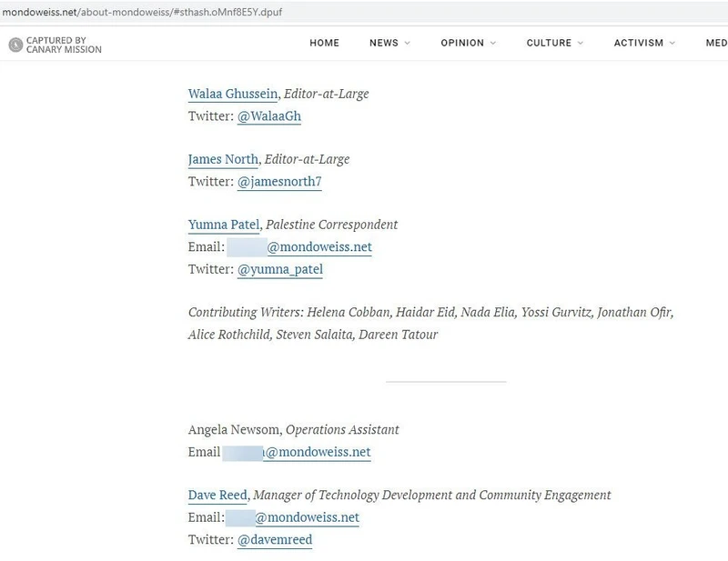Click the Captured by Canary Mission text

pyautogui.click(x=64, y=45)
